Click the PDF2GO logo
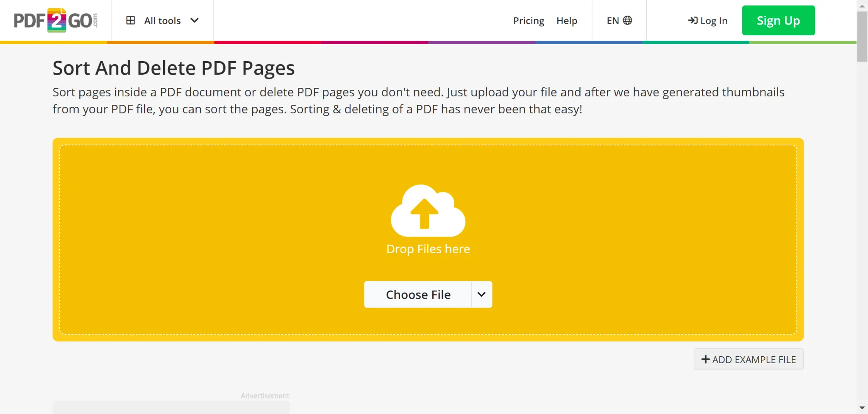This screenshot has height=414, width=868. click(x=55, y=20)
